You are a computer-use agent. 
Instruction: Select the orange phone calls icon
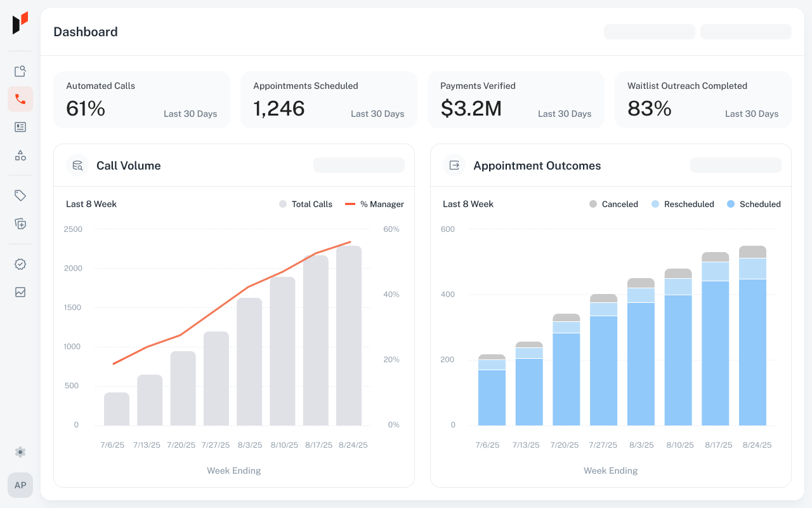(x=20, y=99)
